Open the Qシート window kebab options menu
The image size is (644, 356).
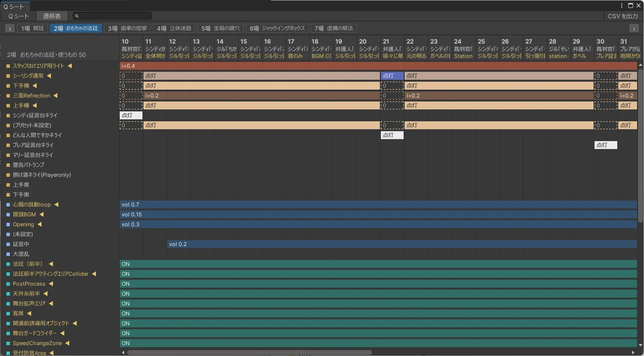pos(622,5)
